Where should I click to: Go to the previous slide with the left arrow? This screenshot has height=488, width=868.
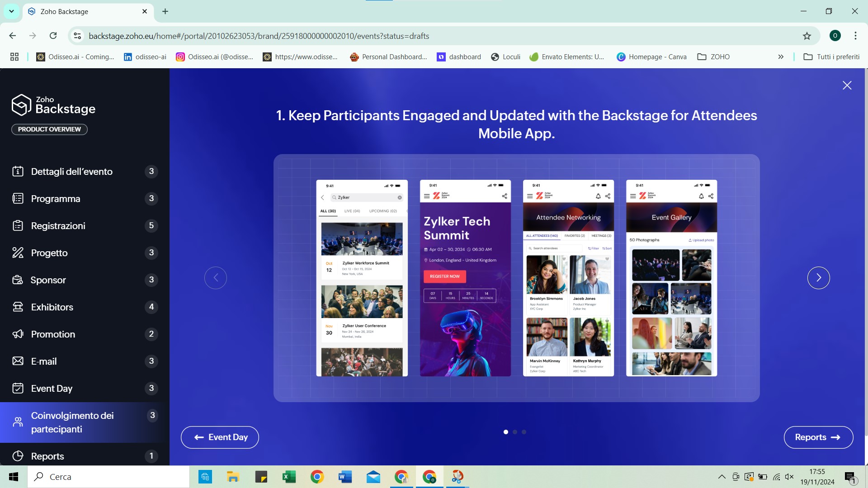click(x=216, y=277)
